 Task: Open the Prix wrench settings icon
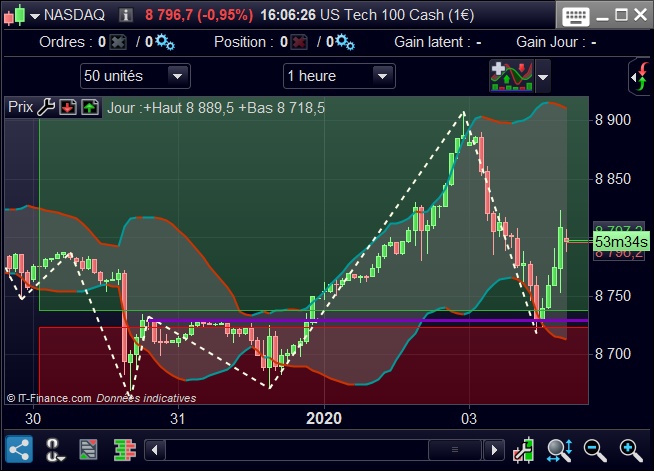(46, 107)
